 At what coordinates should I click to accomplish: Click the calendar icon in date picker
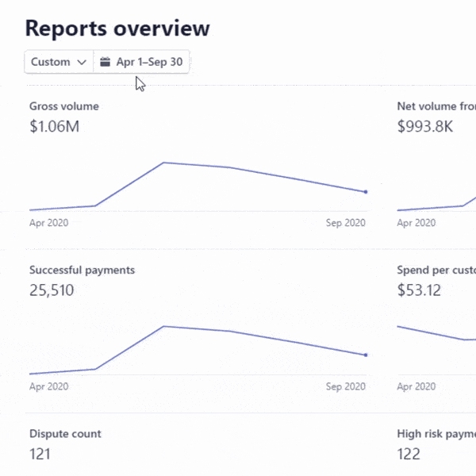[x=105, y=62]
